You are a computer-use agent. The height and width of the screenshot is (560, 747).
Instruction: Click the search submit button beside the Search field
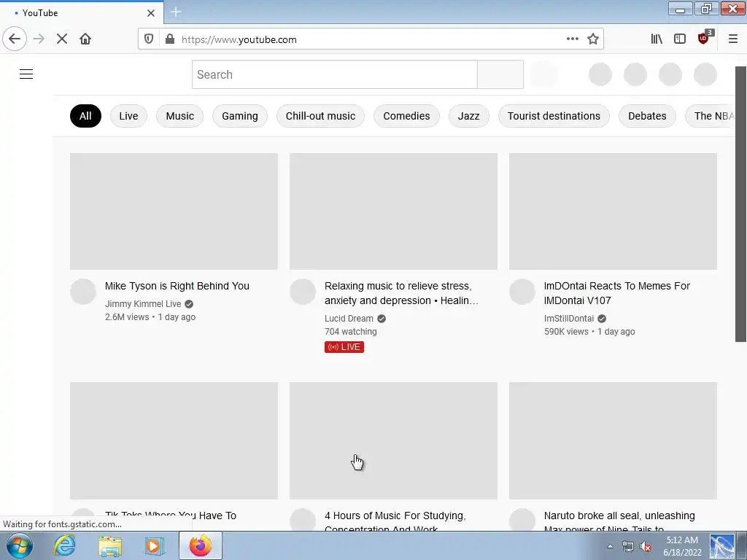click(x=500, y=74)
